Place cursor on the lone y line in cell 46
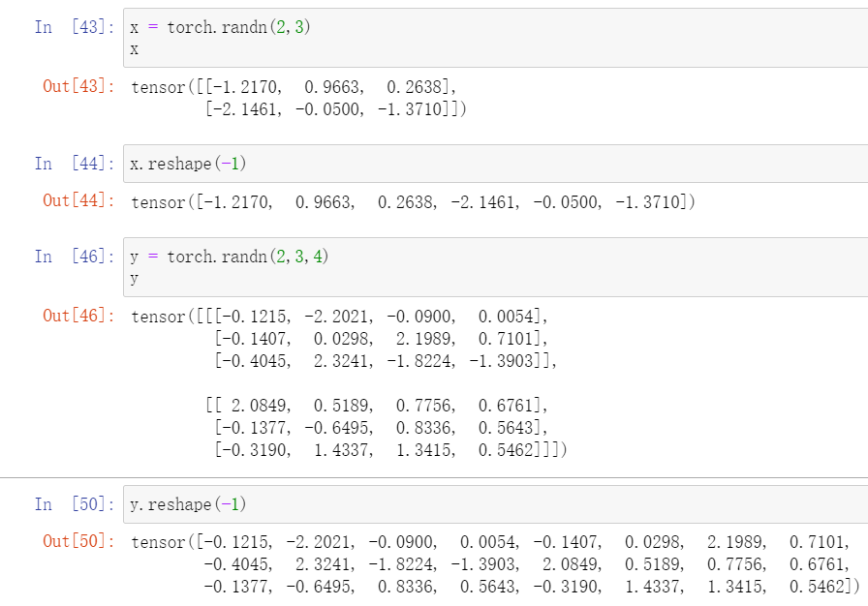This screenshot has height=606, width=868. [134, 279]
